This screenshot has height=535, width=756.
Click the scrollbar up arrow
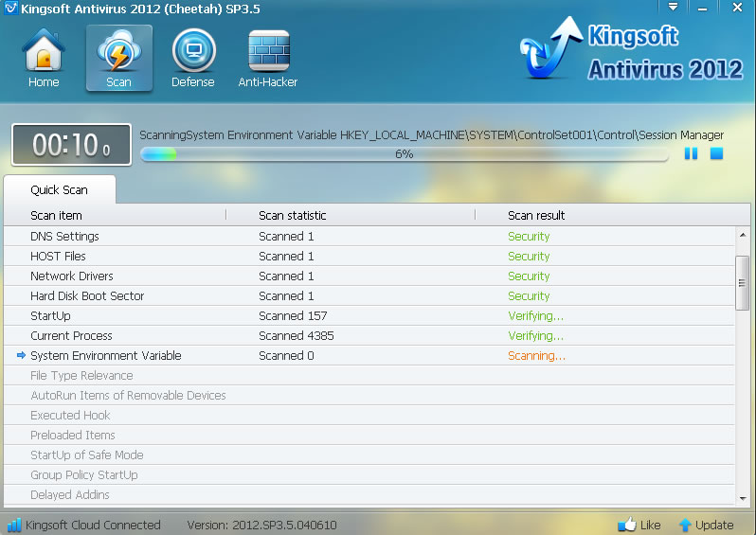743,235
